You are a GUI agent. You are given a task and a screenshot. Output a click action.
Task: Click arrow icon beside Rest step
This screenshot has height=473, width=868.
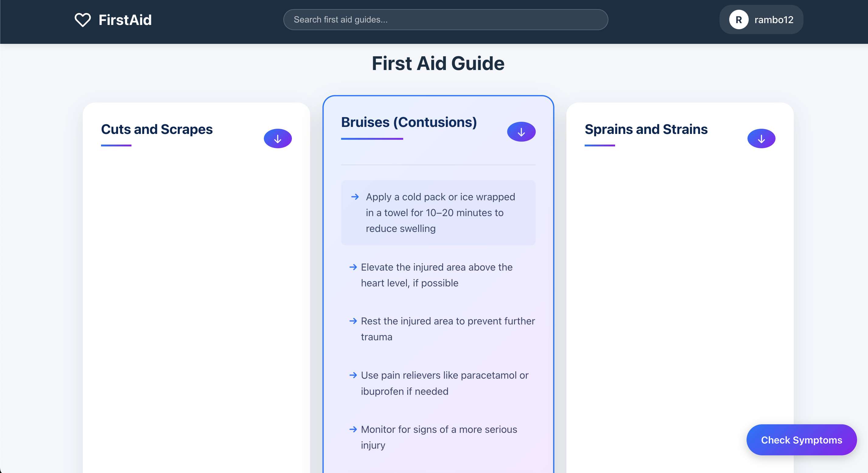point(353,321)
